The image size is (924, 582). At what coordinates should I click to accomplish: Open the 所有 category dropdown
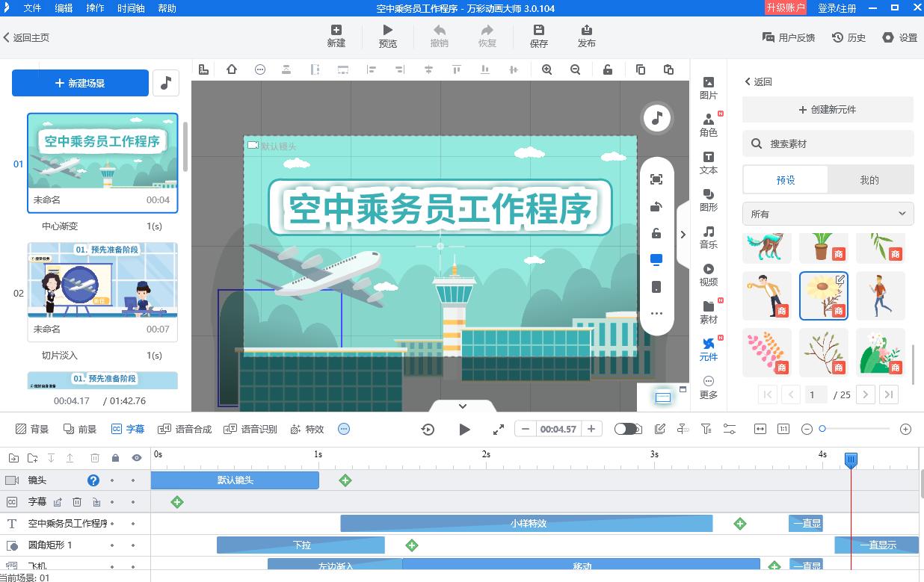[x=828, y=214]
